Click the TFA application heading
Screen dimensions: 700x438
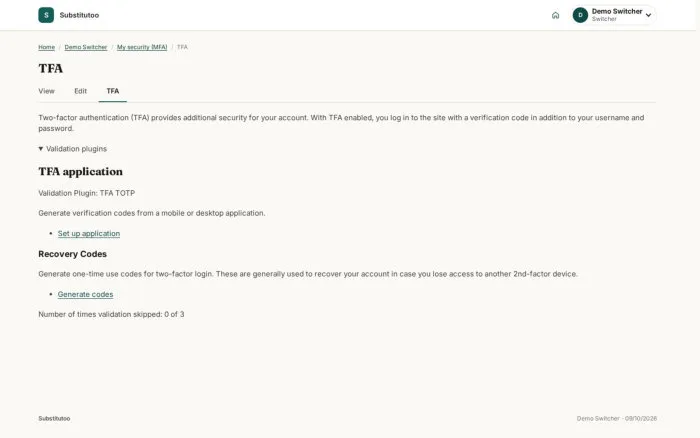coord(80,171)
